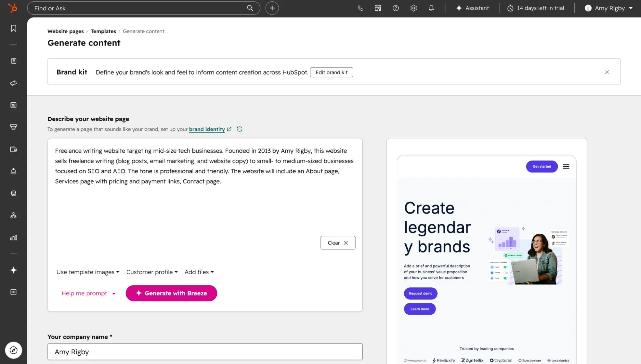
Task: Open the notifications bell icon
Action: [x=431, y=8]
